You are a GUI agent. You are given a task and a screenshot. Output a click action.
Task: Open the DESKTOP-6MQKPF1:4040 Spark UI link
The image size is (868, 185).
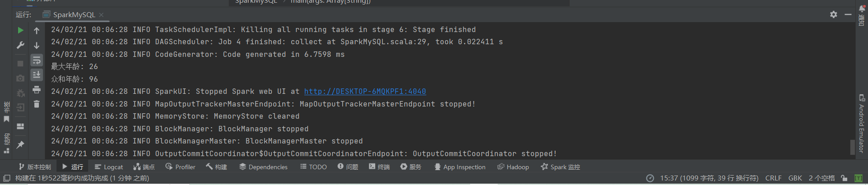coord(365,92)
